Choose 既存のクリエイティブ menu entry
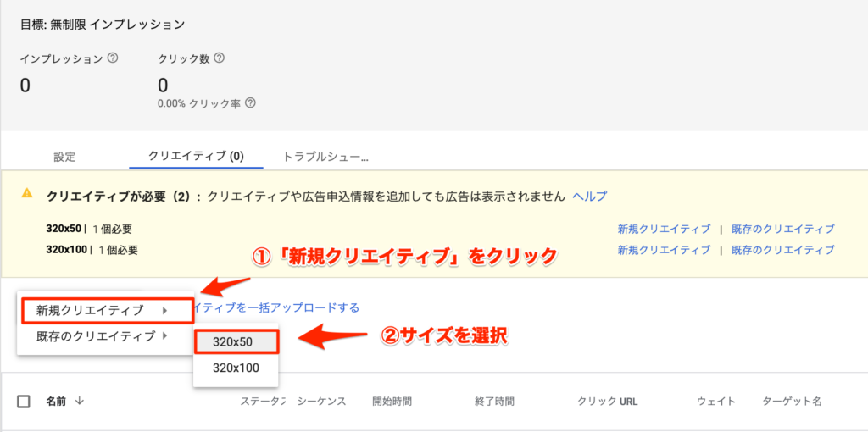868x432 pixels. (x=105, y=335)
